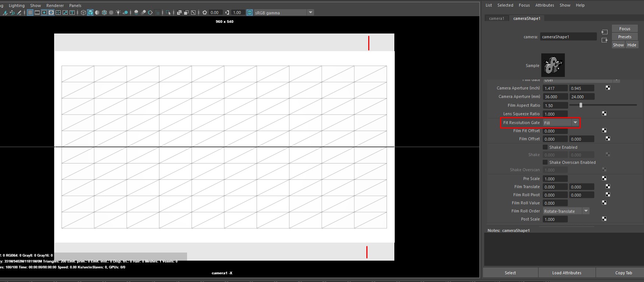Click the Wireframe on Shaded icon
The width and height of the screenshot is (644, 282).
point(104,13)
